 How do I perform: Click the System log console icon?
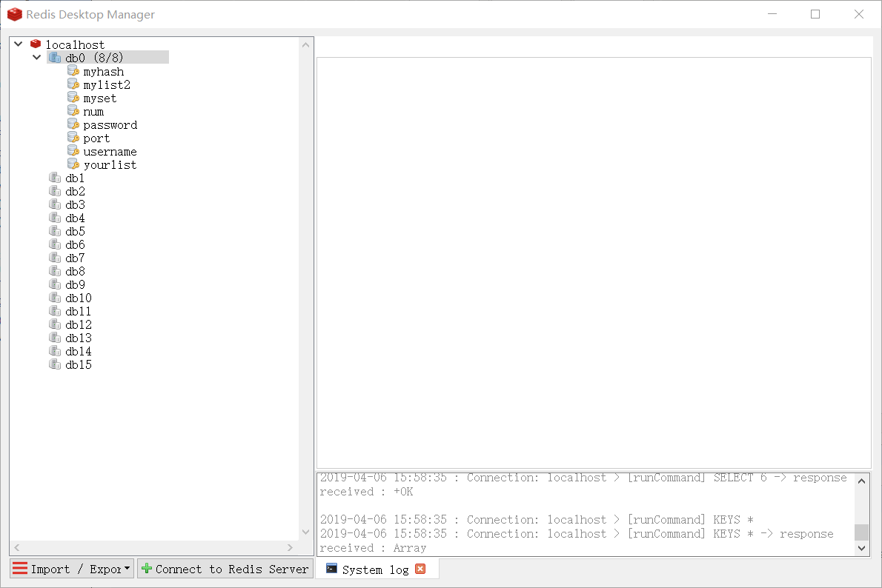tap(331, 568)
